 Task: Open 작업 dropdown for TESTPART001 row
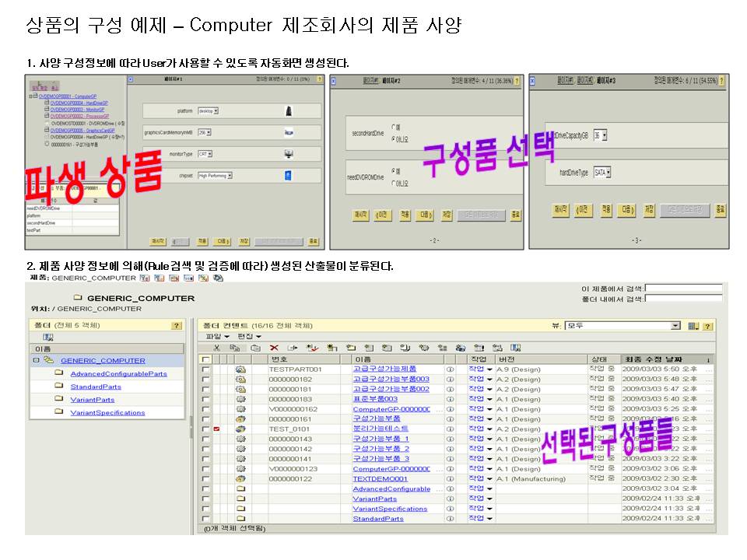(481, 369)
